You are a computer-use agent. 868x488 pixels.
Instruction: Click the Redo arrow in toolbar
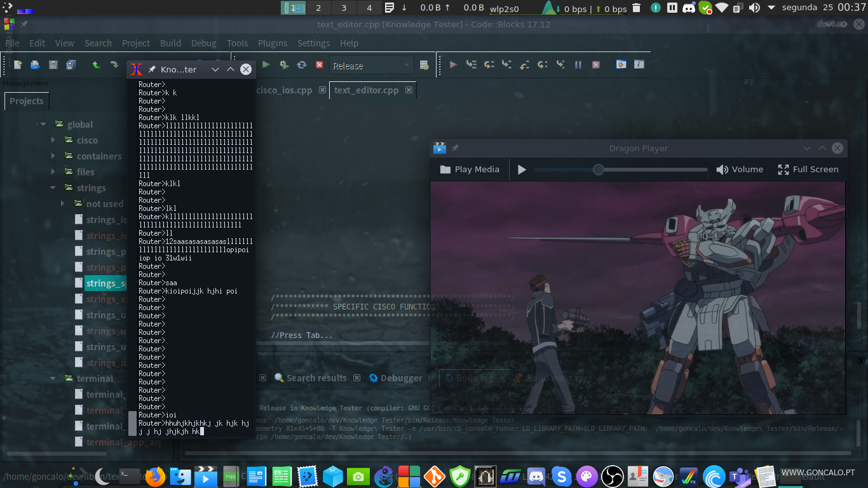pyautogui.click(x=114, y=65)
